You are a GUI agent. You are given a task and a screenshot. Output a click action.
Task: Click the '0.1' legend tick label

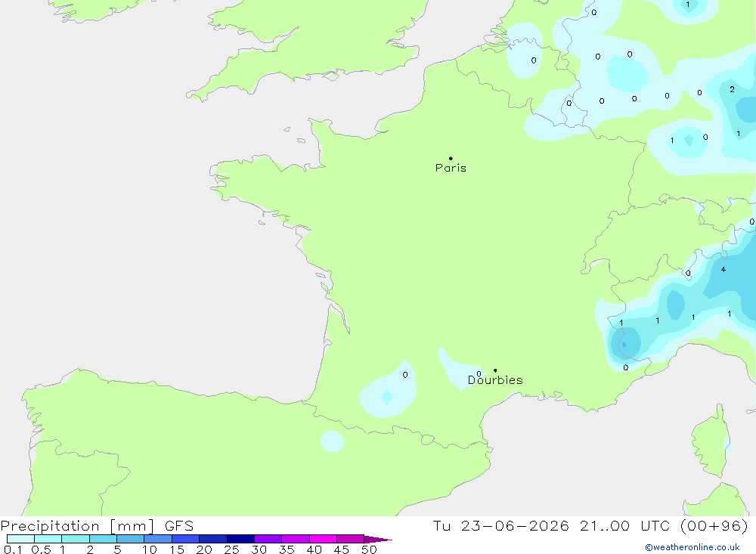pyautogui.click(x=13, y=549)
